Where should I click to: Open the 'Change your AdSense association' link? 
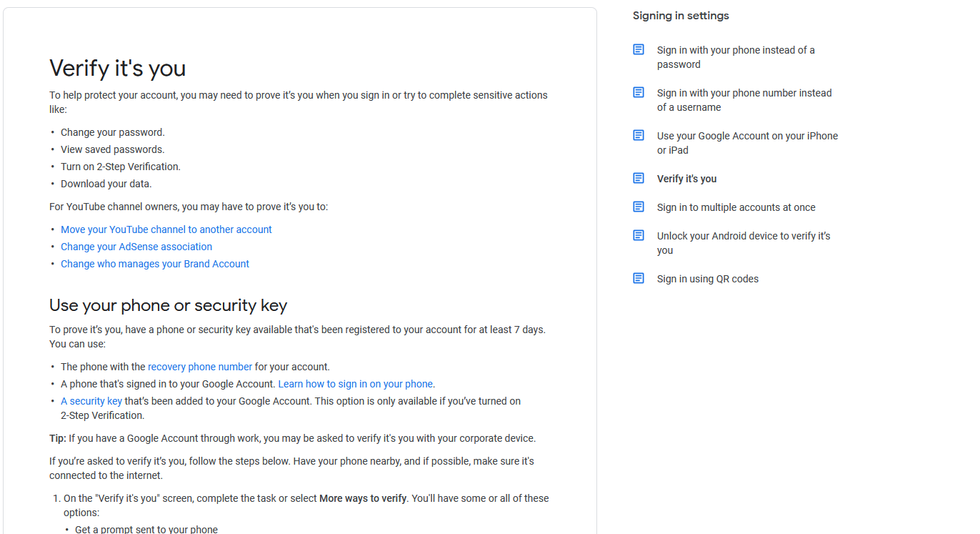point(136,247)
